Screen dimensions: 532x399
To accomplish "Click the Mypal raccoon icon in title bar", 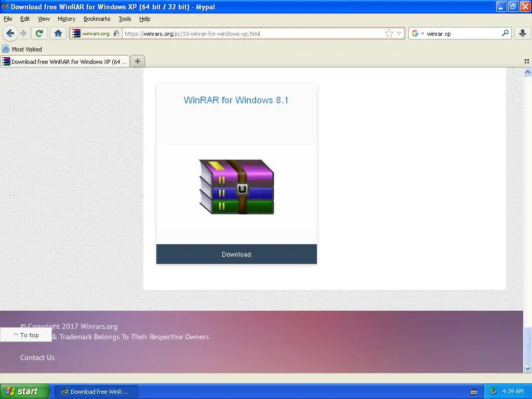I will [x=5, y=6].
